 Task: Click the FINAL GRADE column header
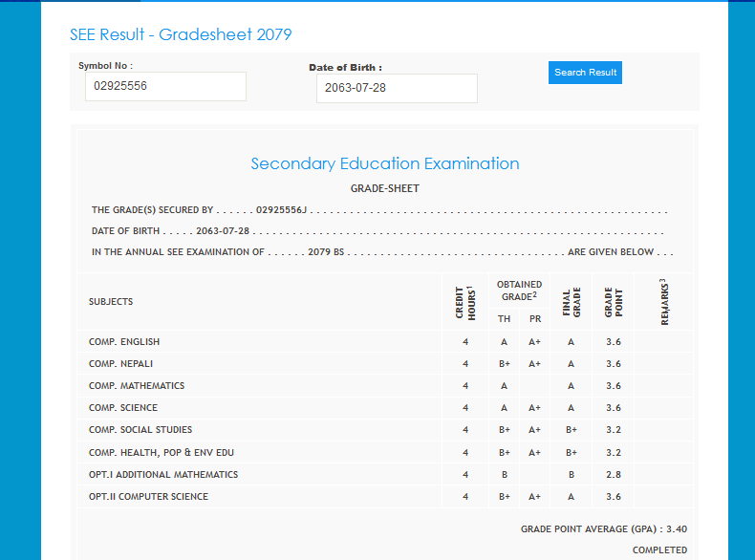coord(571,302)
